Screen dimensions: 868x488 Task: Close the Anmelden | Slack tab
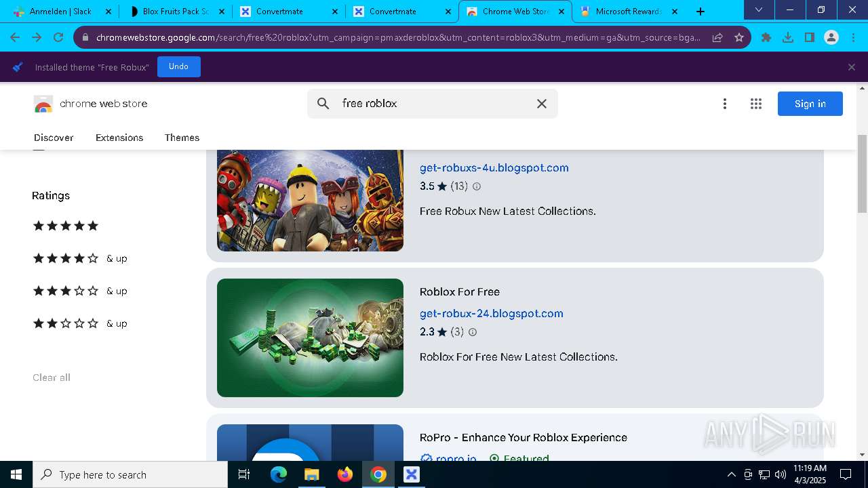coord(108,12)
